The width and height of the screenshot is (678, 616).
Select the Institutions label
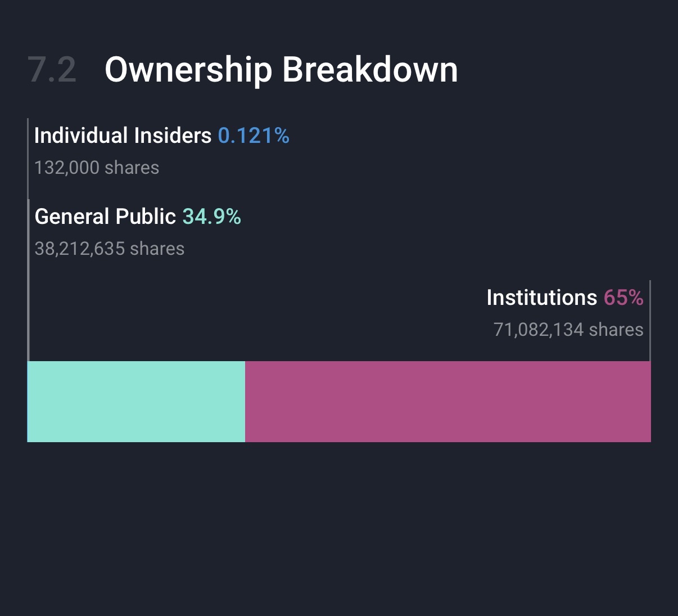click(541, 298)
